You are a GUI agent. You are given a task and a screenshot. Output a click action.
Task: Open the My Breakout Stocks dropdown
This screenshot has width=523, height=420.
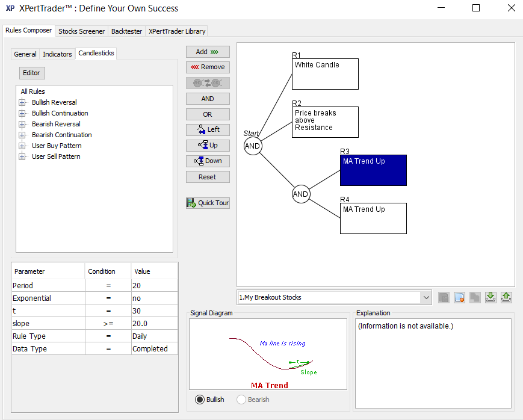426,297
